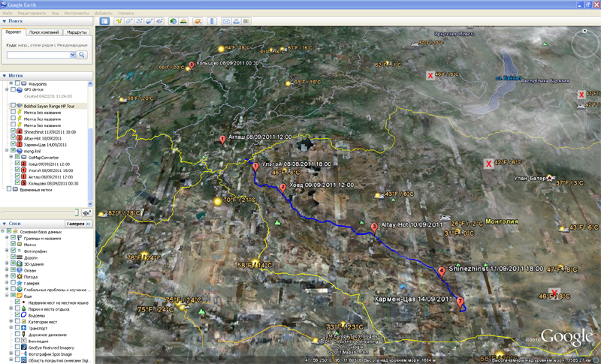Toggle sunlight across landscape icon
The image size is (601, 364).
183,21
